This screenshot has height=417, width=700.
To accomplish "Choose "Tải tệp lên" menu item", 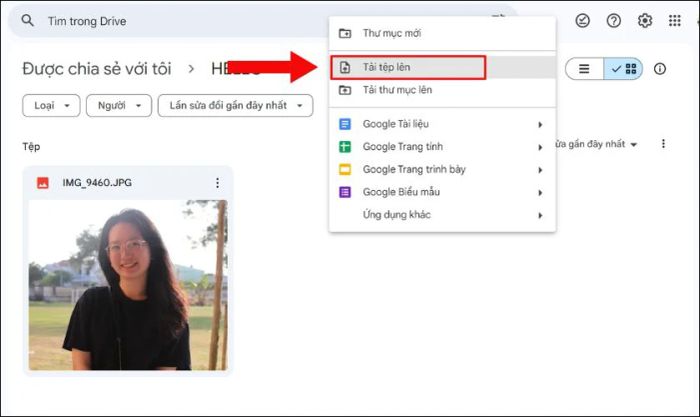I will pyautogui.click(x=442, y=67).
